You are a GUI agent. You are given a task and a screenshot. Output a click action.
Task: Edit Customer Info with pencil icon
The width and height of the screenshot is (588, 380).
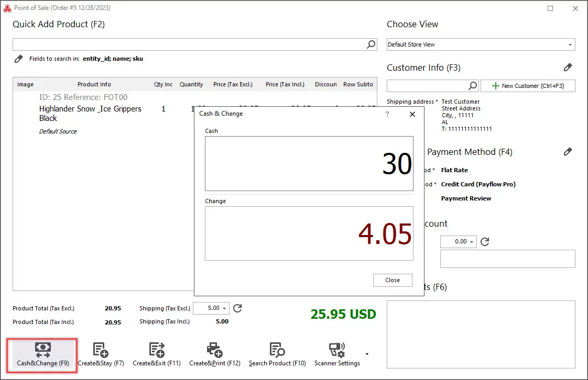coord(568,68)
